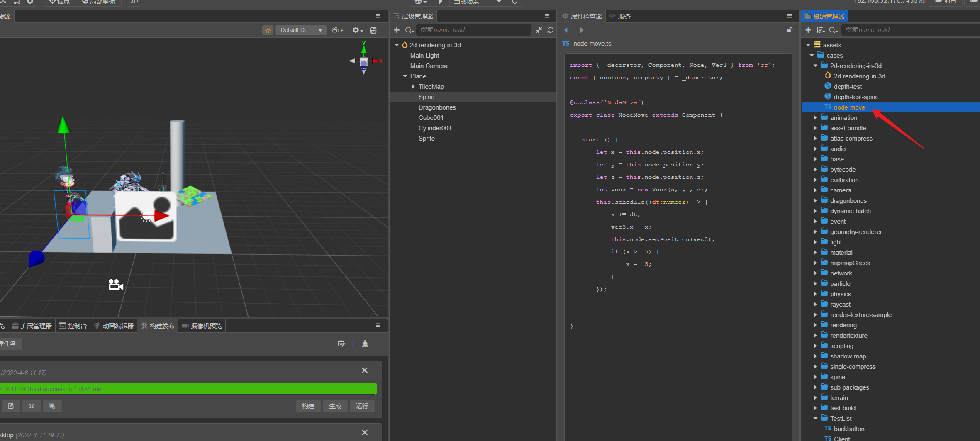Expand the TiledMap node in the hierarchy
Image resolution: width=980 pixels, height=441 pixels.
point(413,87)
